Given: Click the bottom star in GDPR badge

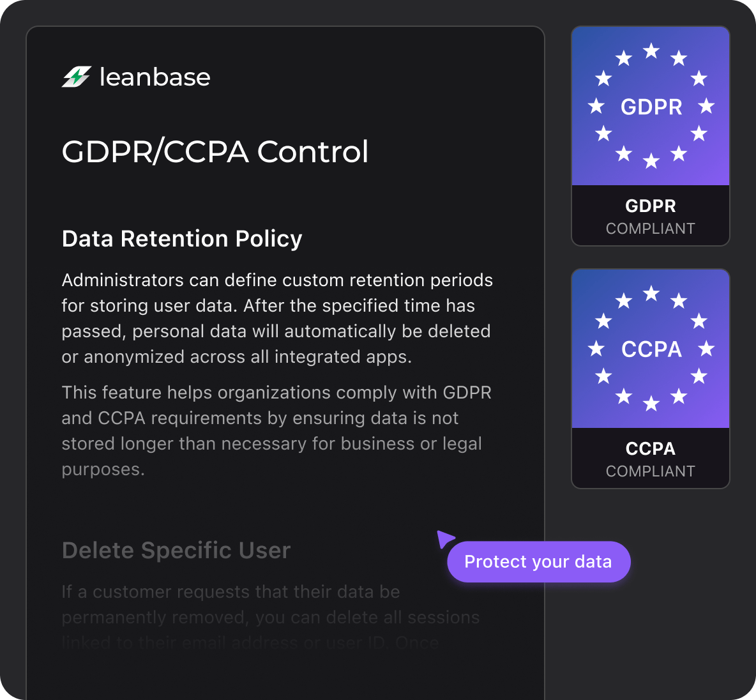Looking at the screenshot, I should (651, 161).
